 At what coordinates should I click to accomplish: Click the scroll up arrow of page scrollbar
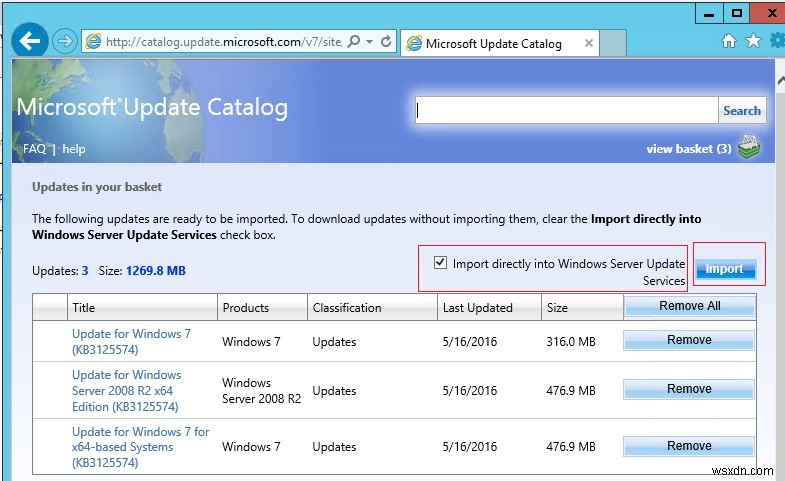coord(780,81)
